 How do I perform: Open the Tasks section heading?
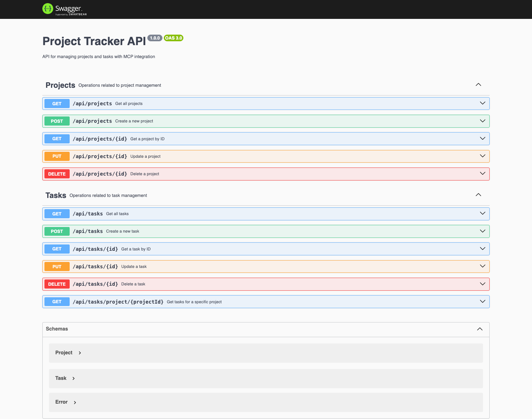(56, 196)
